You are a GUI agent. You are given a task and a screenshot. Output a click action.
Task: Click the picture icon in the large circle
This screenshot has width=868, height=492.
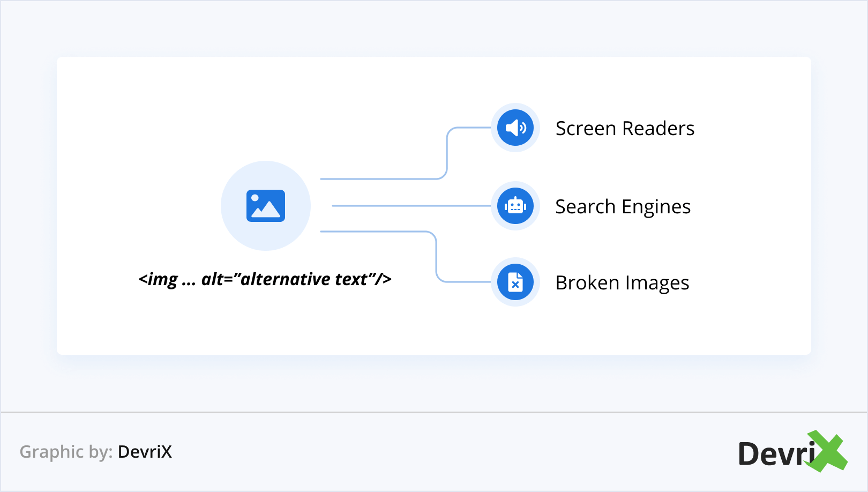pos(266,206)
